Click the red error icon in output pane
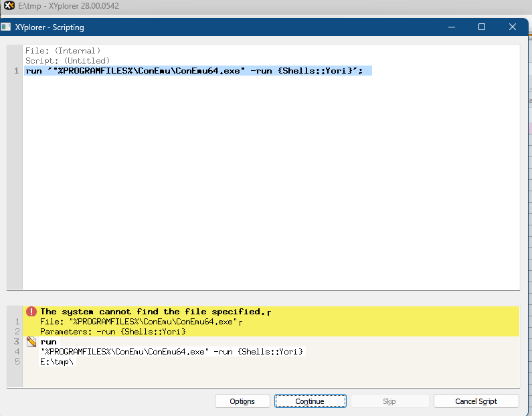This screenshot has width=532, height=416. coord(31,312)
